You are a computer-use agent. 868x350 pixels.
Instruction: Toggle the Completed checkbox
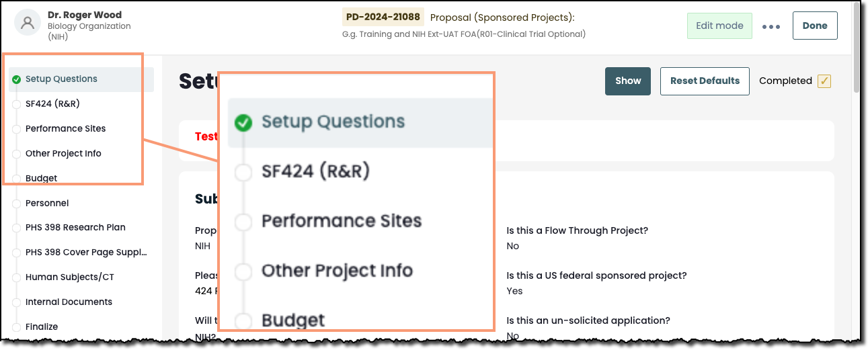point(824,81)
